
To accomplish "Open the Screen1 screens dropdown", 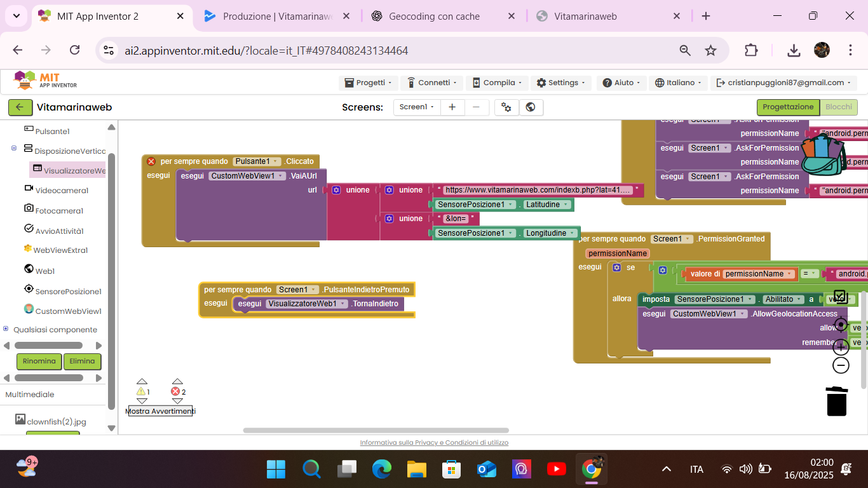I will [416, 107].
